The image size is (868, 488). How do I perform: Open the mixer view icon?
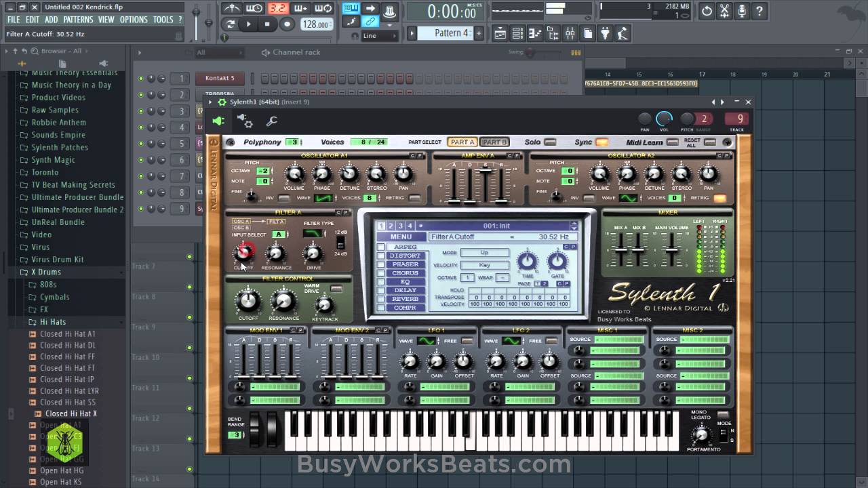coord(570,33)
